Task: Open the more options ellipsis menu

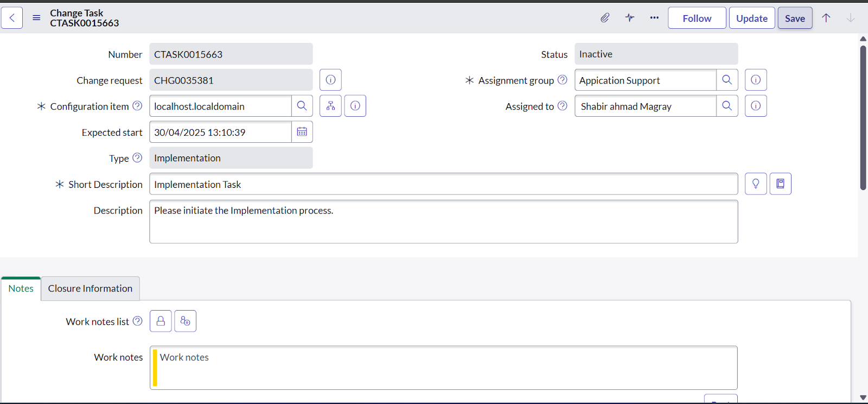Action: [x=654, y=18]
